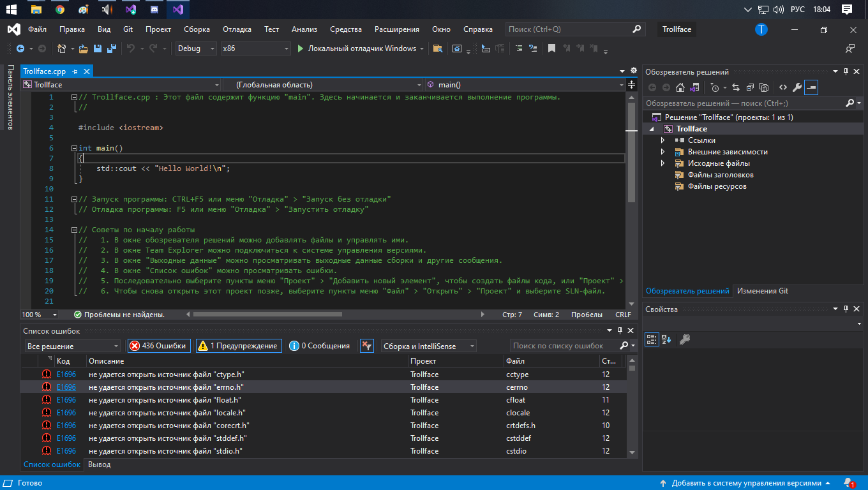Open the Debug configuration dropdown
This screenshot has height=490, width=868.
tap(196, 48)
